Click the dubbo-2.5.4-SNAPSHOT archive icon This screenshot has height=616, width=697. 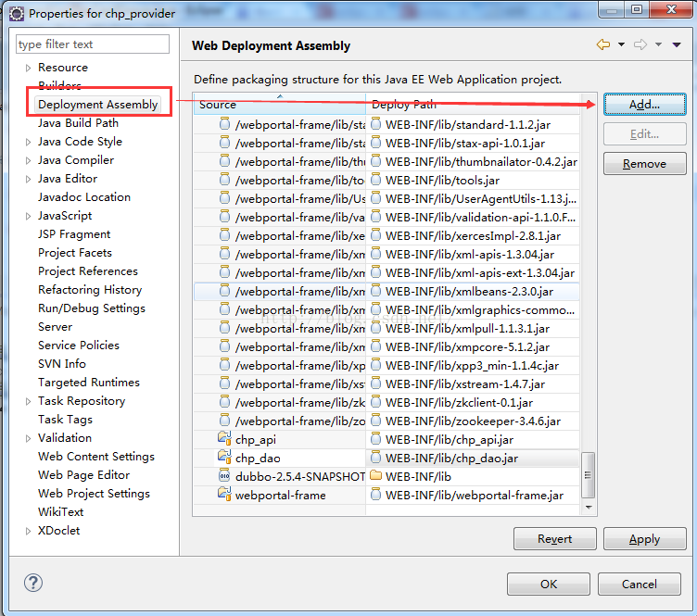point(224,476)
